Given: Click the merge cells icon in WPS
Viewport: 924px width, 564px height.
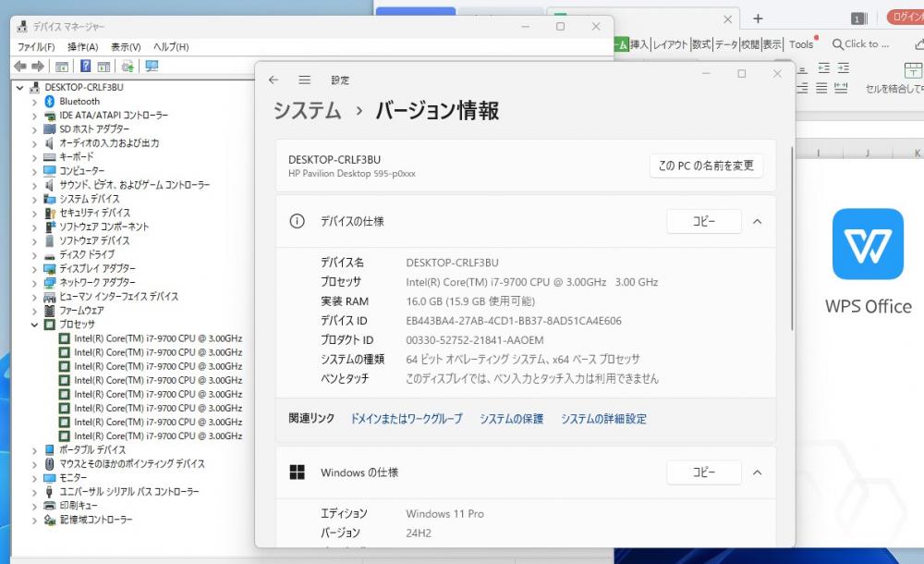Looking at the screenshot, I should [913, 70].
